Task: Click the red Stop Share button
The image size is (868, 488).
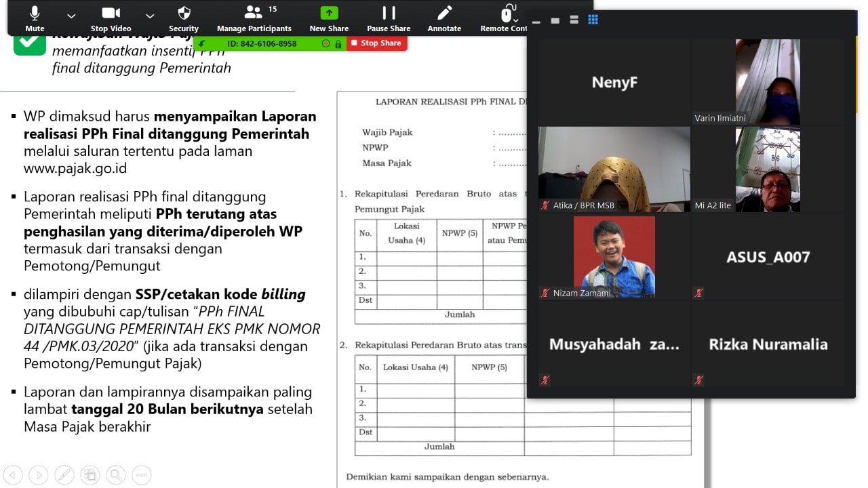Action: point(377,43)
